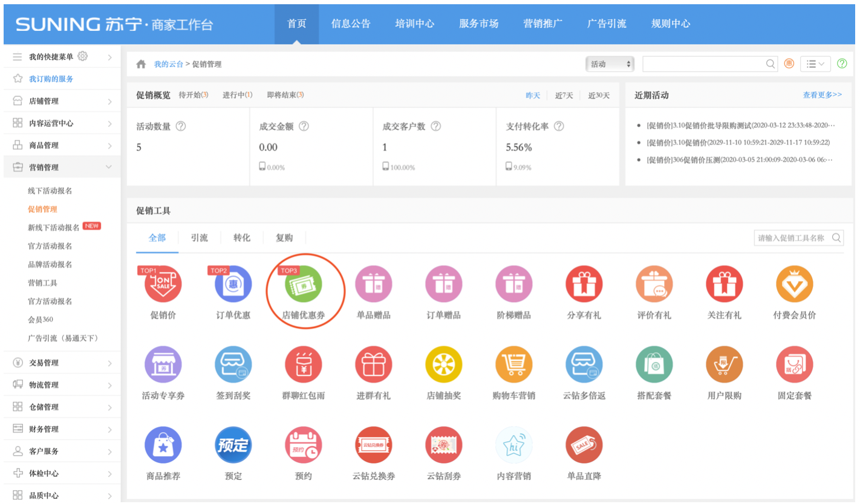Image resolution: width=860 pixels, height=504 pixels.
Task: Open the 分享有礼 tool icon
Action: [x=584, y=284]
